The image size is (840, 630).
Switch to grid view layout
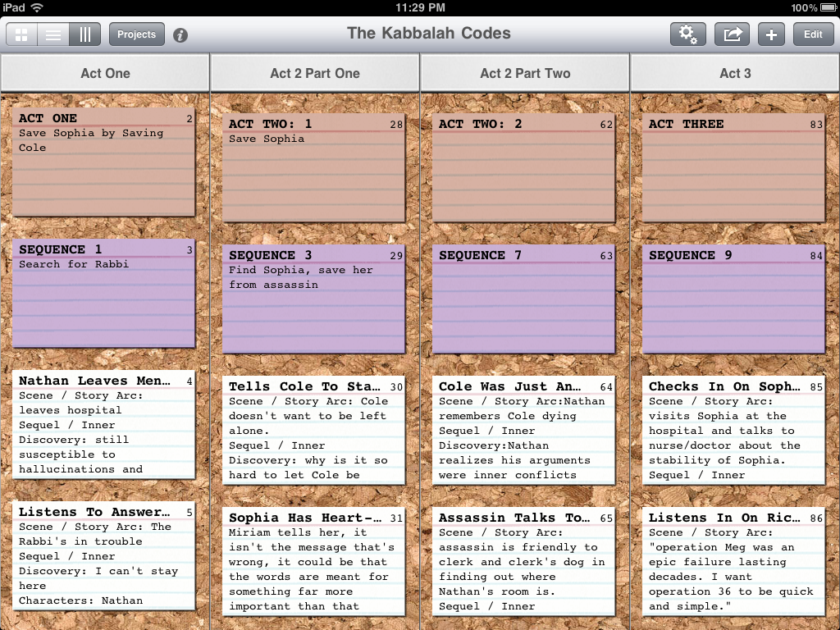(21, 34)
